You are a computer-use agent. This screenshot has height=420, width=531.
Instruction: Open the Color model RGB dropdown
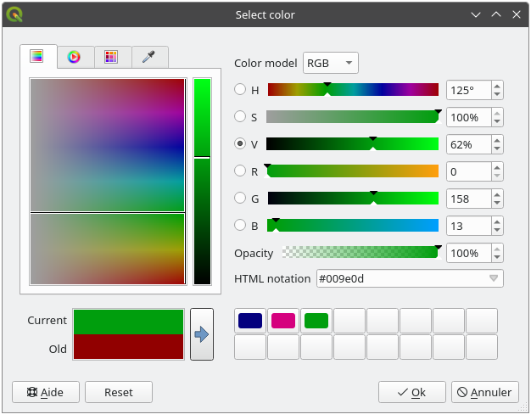330,64
